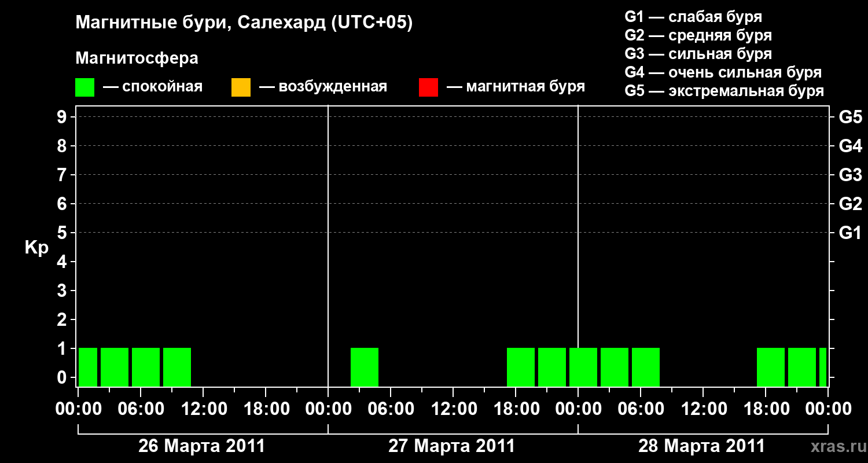This screenshot has width=868, height=463.
Task: Click the 'G2 — средняя буря' legend line
Action: tap(698, 35)
